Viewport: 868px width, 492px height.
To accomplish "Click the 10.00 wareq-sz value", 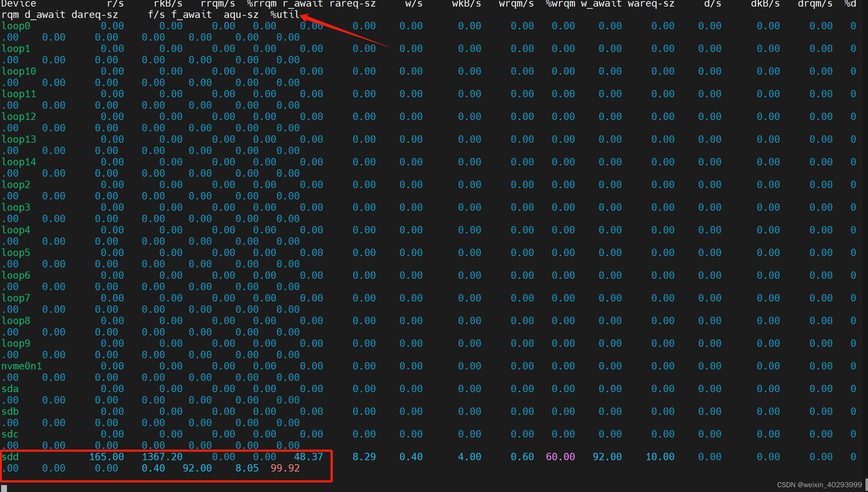I will 660,457.
